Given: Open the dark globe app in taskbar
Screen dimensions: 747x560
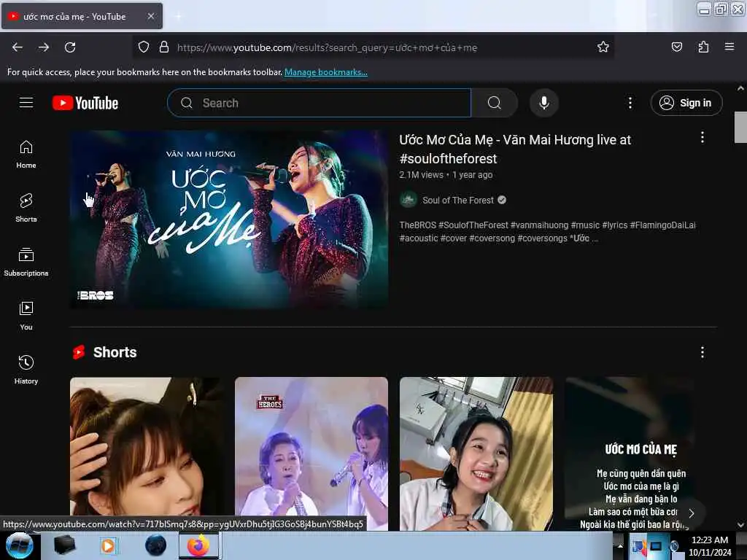Looking at the screenshot, I should [155, 545].
